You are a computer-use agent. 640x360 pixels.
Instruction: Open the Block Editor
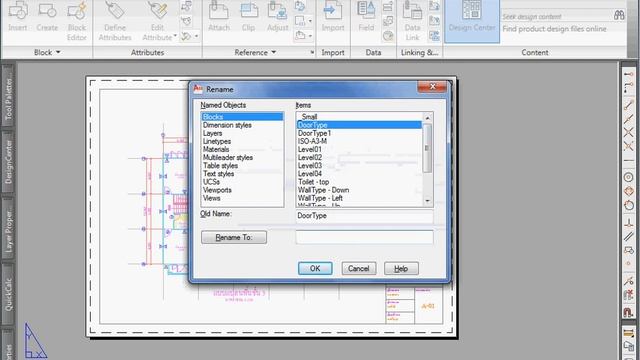(77, 20)
